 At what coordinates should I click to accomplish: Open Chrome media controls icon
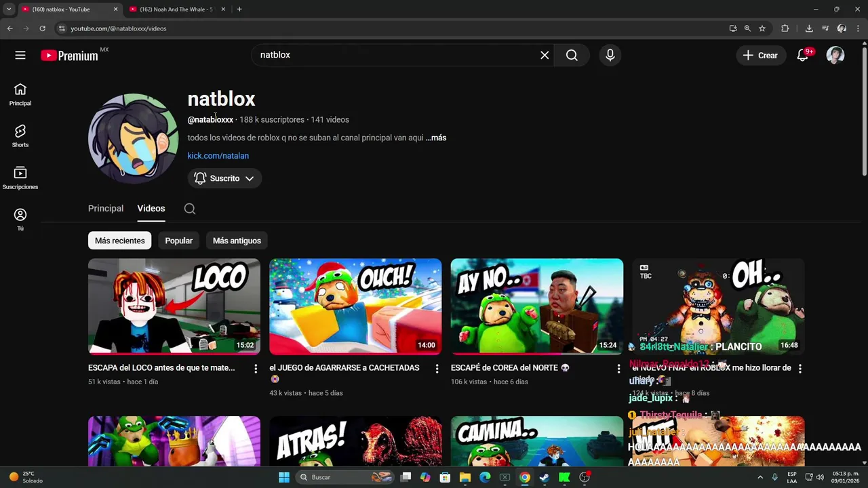pyautogui.click(x=825, y=28)
